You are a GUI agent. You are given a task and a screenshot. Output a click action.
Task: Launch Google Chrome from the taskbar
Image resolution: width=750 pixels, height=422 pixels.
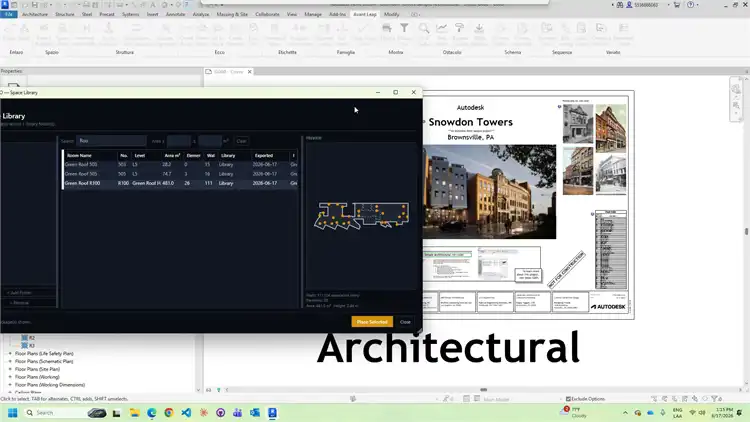click(169, 412)
